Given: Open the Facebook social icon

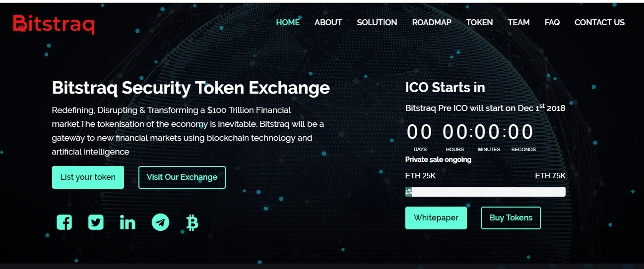Looking at the screenshot, I should point(64,222).
